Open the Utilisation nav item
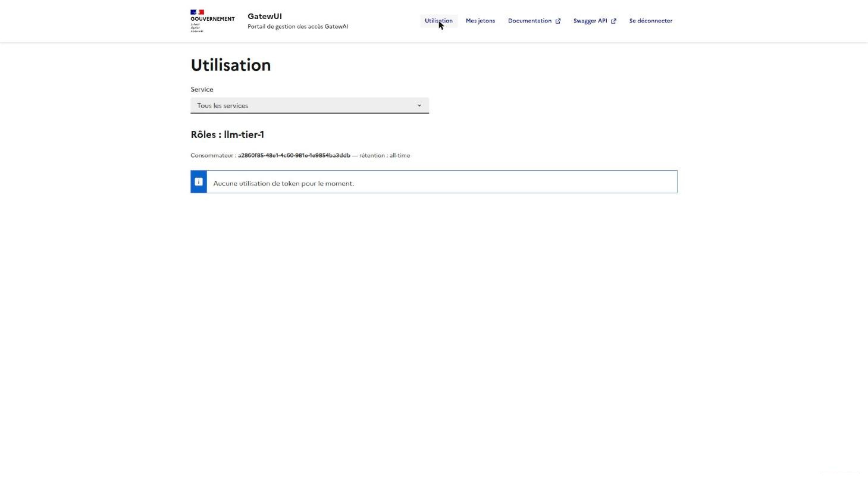Image resolution: width=868 pixels, height=483 pixels. pos(438,21)
